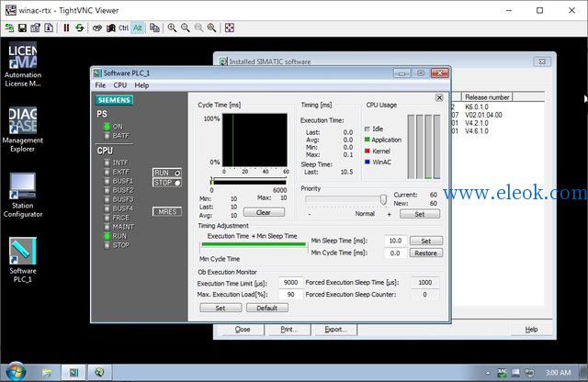Toggle the Alt key toolbar button
The height and width of the screenshot is (382, 588).
[x=138, y=28]
